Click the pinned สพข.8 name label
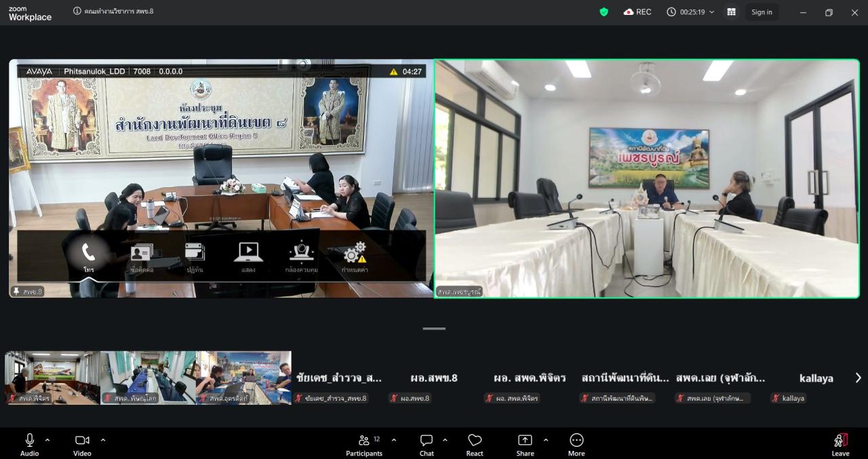 click(x=28, y=292)
